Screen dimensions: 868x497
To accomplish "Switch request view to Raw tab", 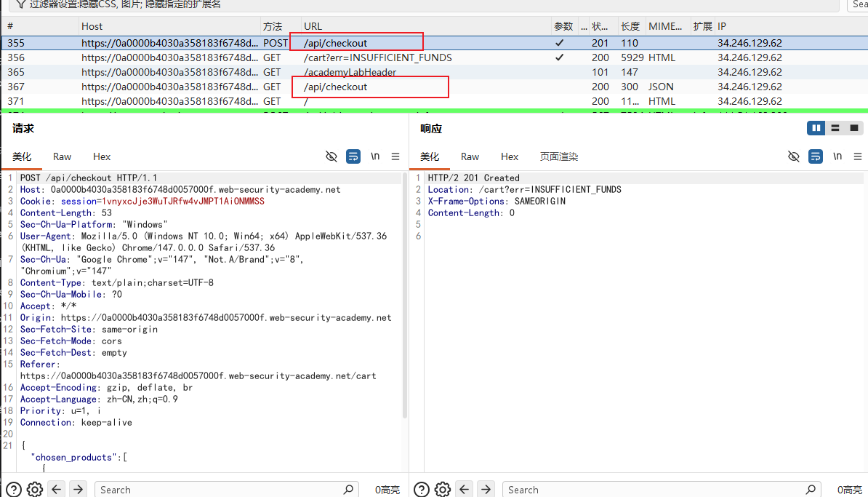I will [x=62, y=156].
